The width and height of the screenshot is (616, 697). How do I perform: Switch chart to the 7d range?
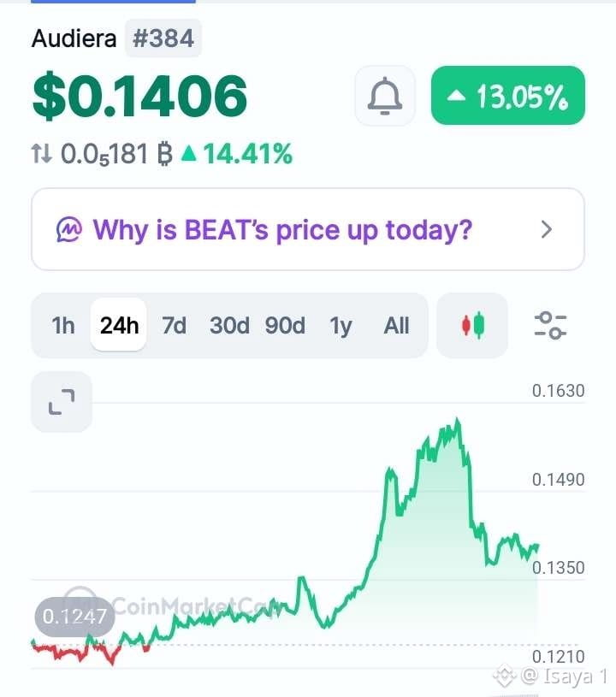click(174, 325)
